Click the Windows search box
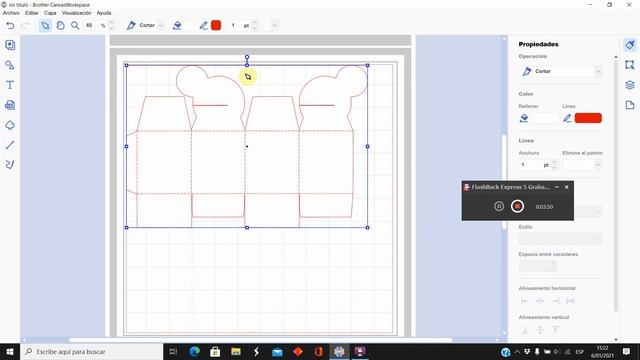This screenshot has height=360, width=640. click(91, 351)
